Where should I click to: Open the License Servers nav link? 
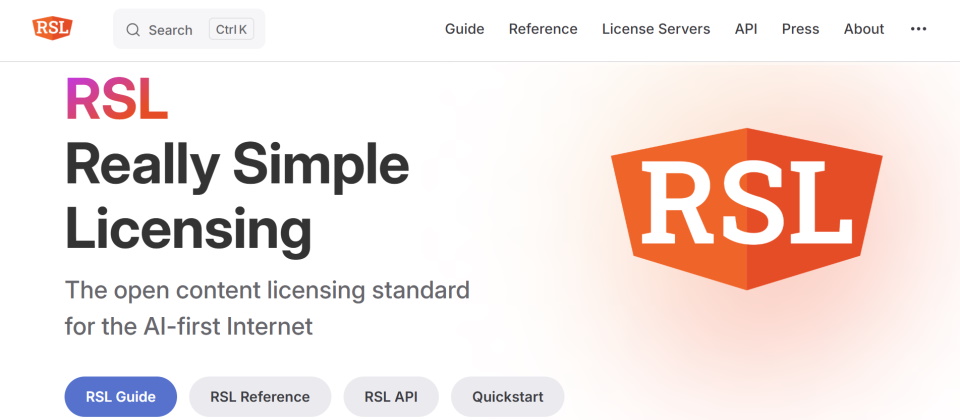(x=656, y=29)
